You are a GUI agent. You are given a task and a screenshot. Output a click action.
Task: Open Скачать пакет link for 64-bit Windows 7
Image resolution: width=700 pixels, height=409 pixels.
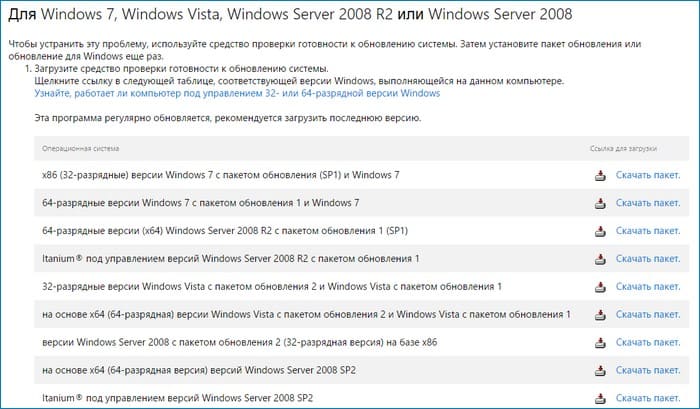(x=648, y=203)
